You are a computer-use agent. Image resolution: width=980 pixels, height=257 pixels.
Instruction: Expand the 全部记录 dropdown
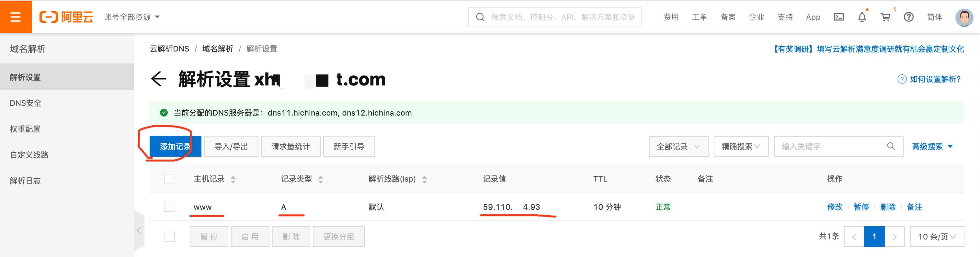pos(678,147)
